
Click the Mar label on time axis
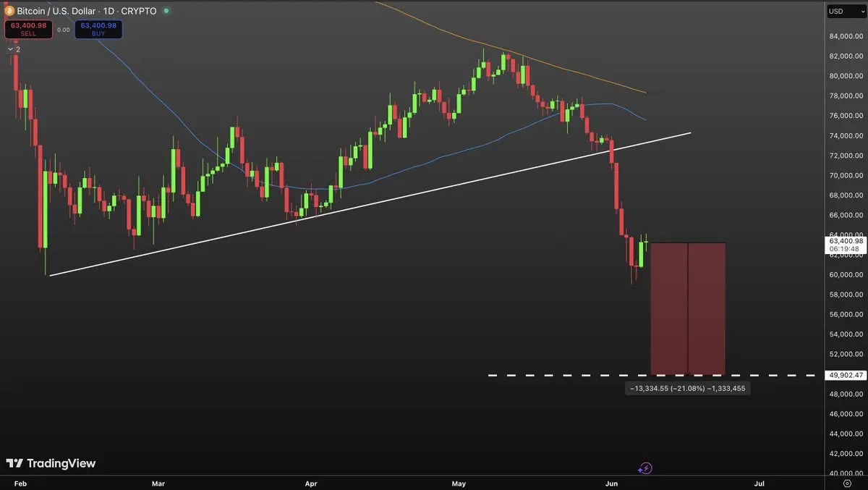tap(158, 483)
